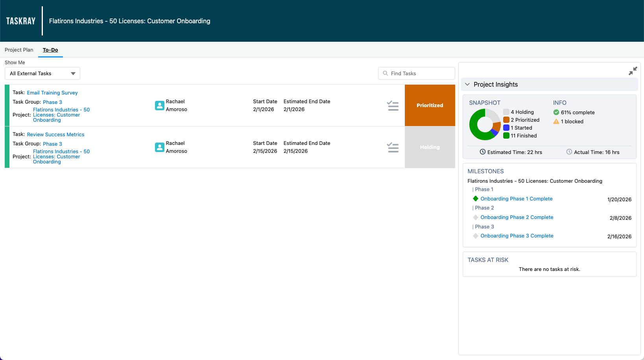The width and height of the screenshot is (644, 360).
Task: Click the Project Insights heading text
Action: [496, 84]
